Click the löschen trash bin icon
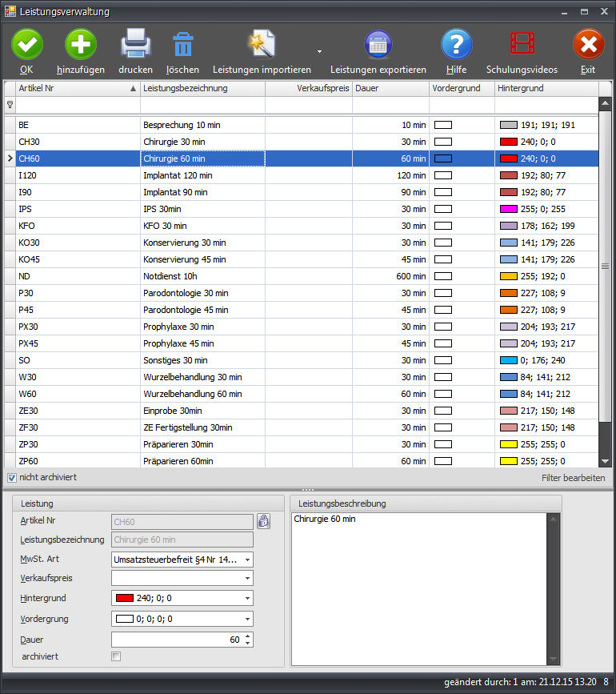 pyautogui.click(x=182, y=46)
